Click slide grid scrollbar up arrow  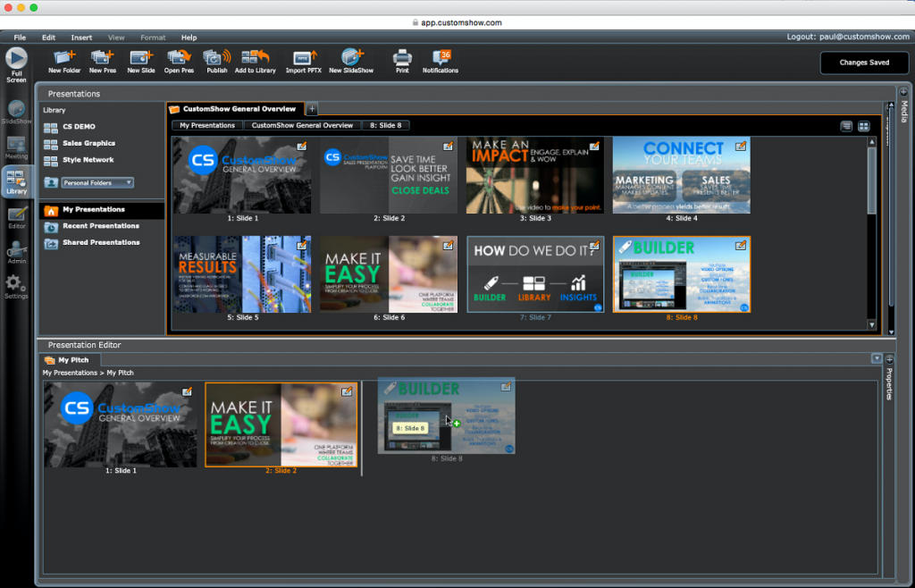click(x=872, y=142)
